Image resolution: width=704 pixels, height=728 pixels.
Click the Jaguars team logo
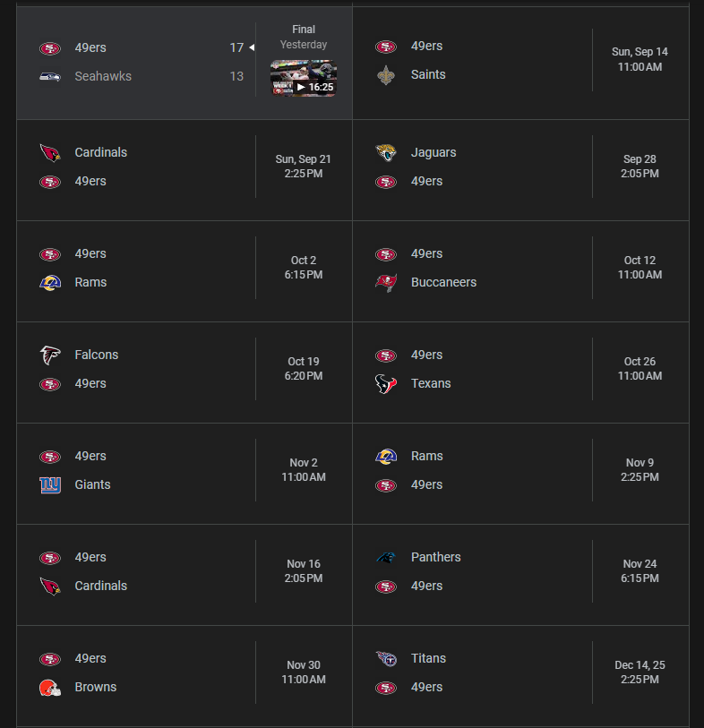click(386, 153)
